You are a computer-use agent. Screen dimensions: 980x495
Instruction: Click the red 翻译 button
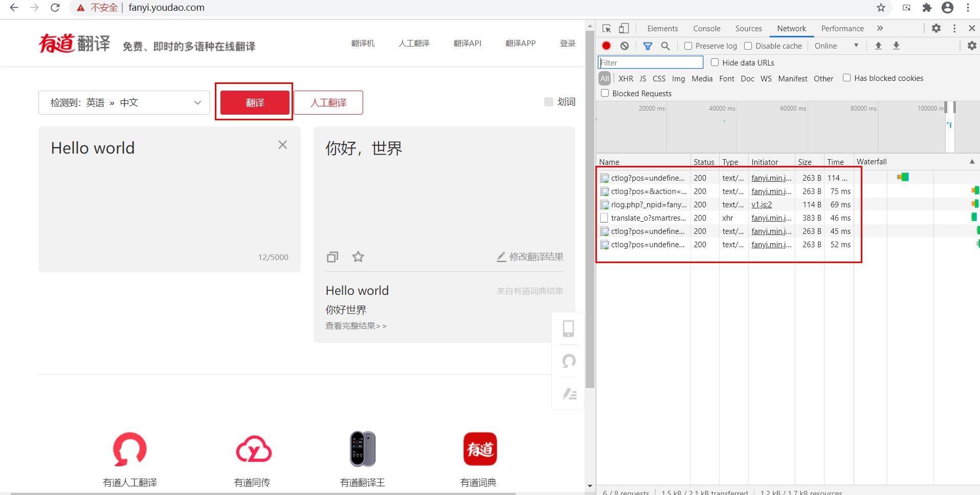point(255,102)
